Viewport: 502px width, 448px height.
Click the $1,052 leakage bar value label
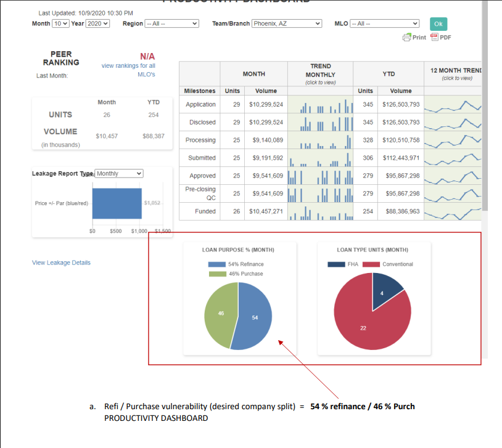(x=152, y=203)
